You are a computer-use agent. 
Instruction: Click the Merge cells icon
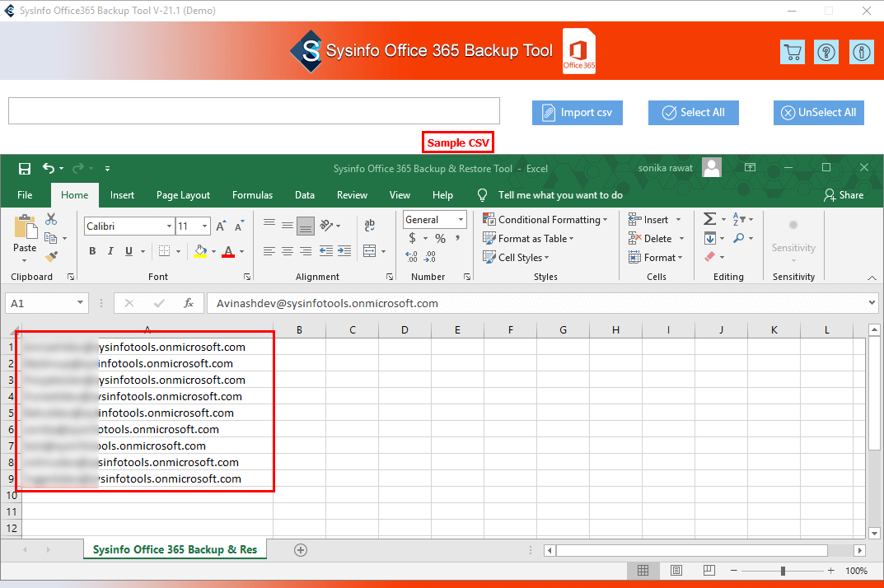point(369,251)
